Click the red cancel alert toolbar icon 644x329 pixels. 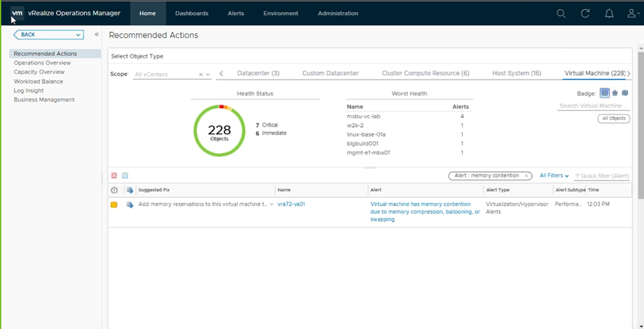(x=114, y=175)
